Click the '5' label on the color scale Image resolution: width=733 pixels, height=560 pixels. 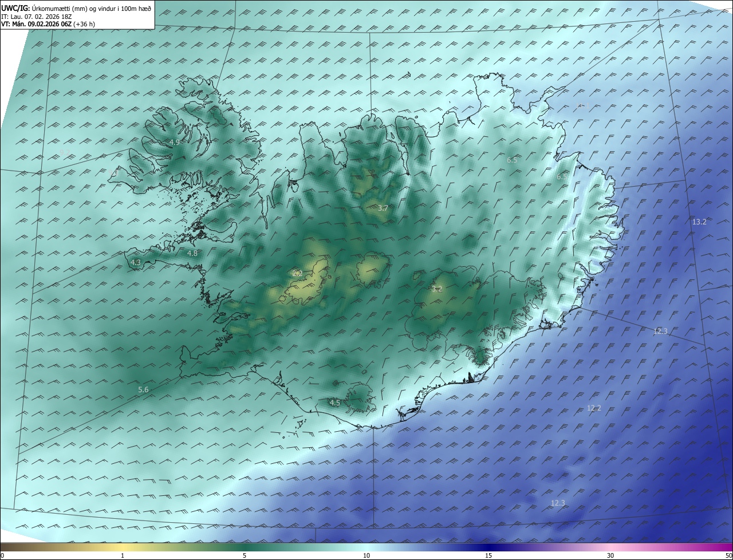pyautogui.click(x=245, y=555)
